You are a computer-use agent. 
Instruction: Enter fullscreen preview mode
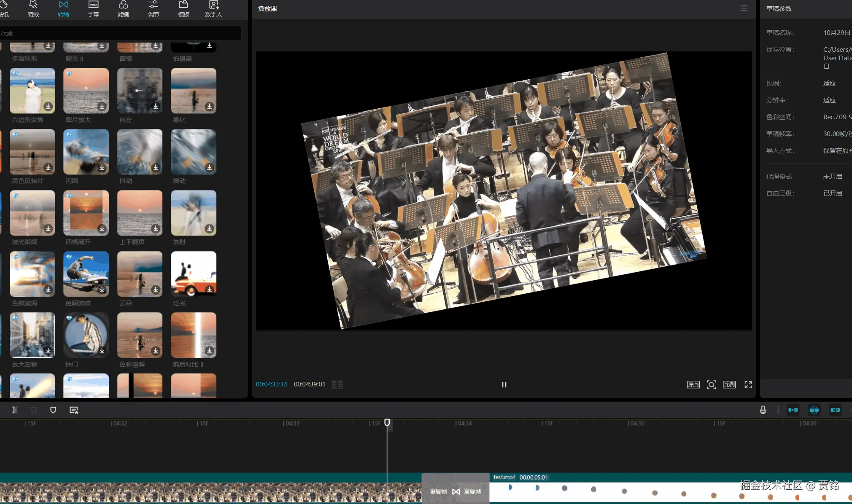(x=748, y=384)
